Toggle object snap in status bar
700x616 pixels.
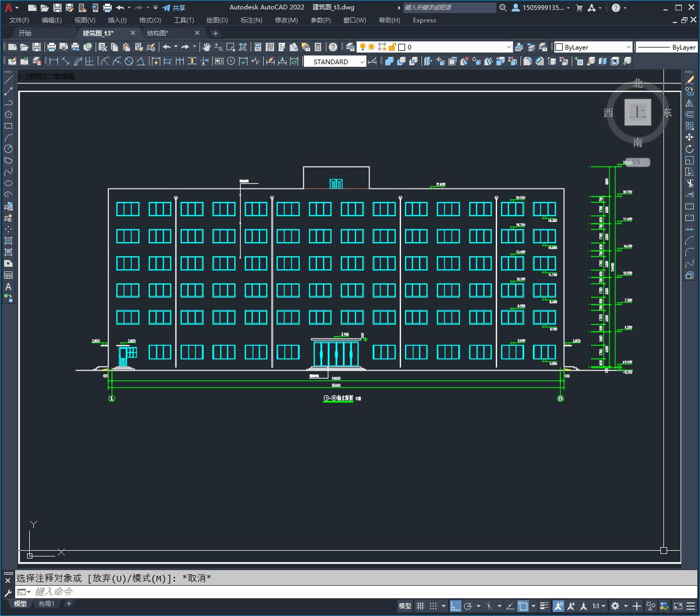point(524,606)
